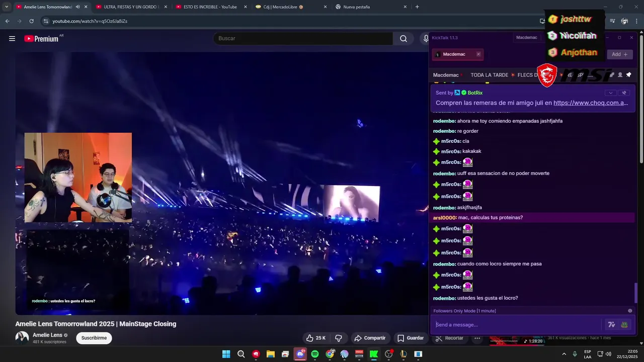Open YouTube hamburger guide menu
Screen dimensions: 644x362
click(12, 39)
